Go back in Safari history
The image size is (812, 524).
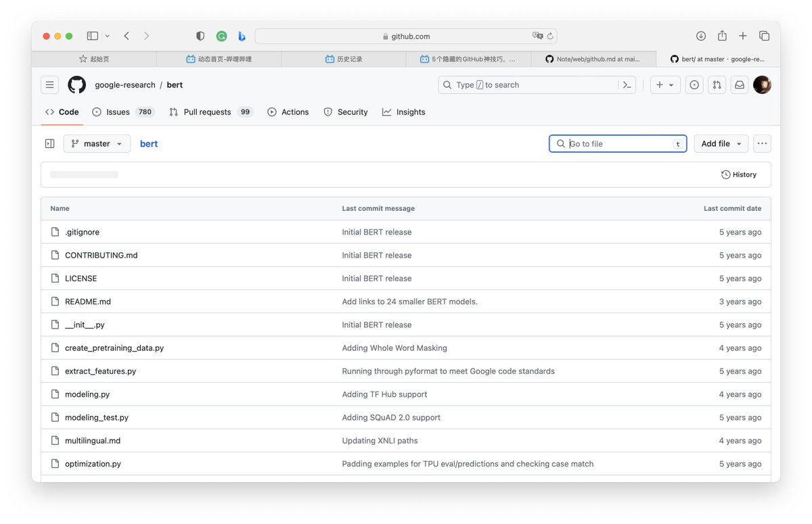pos(127,36)
